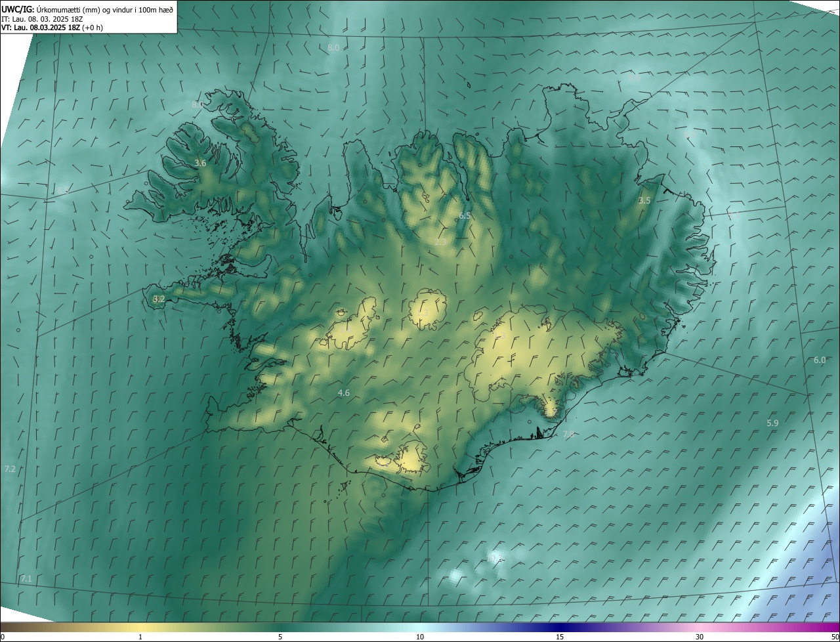Click the '7.8' value off the southeast coast
Viewport: 840px width, 642px height.
click(568, 434)
